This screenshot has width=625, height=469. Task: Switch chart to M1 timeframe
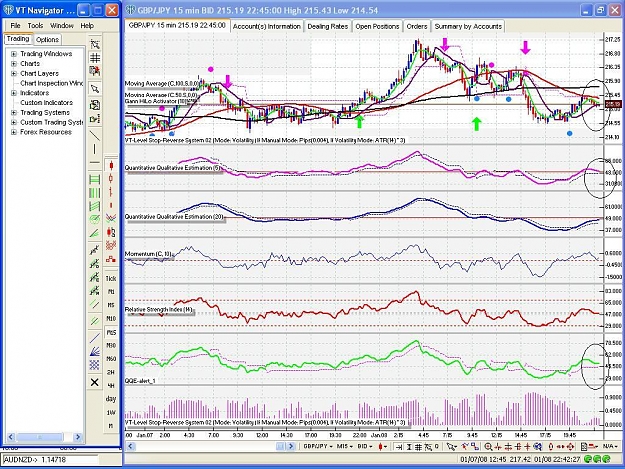pyautogui.click(x=111, y=292)
